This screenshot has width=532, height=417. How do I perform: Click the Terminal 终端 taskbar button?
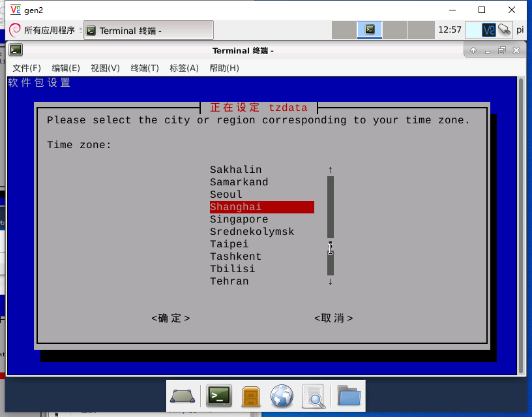(x=149, y=31)
